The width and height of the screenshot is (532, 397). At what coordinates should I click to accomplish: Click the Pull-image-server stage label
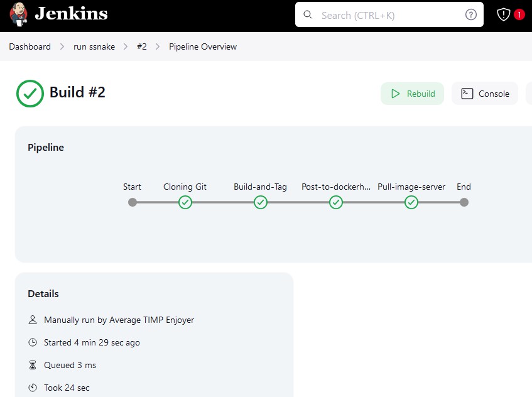click(411, 187)
